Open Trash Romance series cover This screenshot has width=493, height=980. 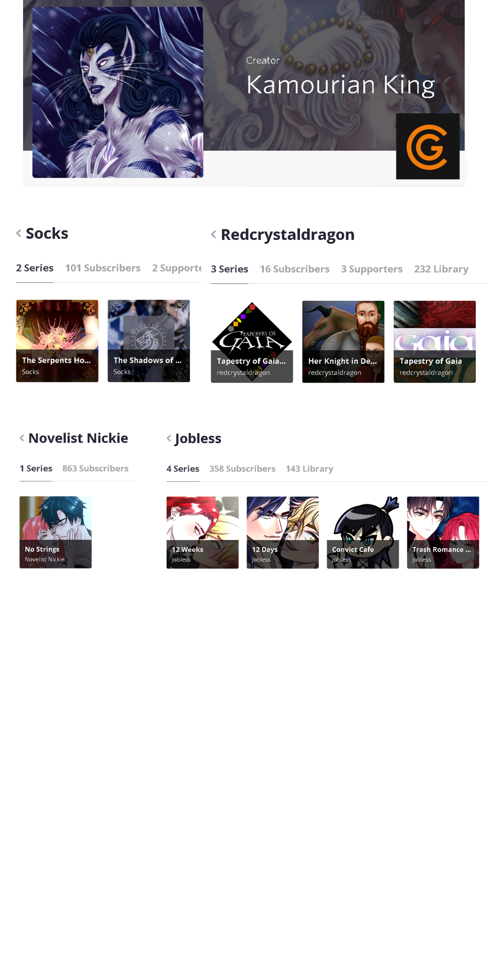click(443, 532)
